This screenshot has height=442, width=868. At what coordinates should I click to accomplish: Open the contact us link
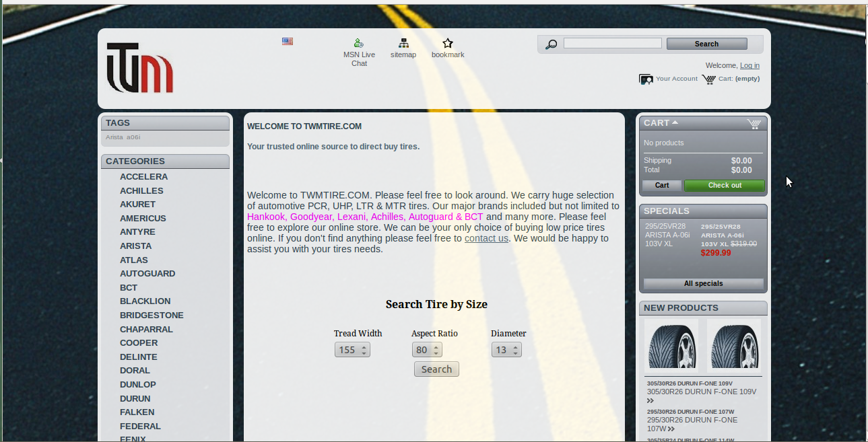[x=486, y=238]
